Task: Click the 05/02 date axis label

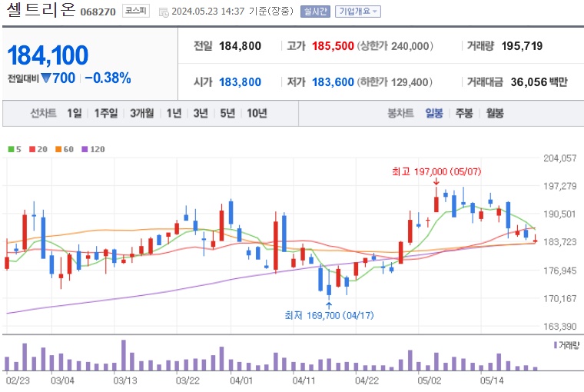Action: 429,380
